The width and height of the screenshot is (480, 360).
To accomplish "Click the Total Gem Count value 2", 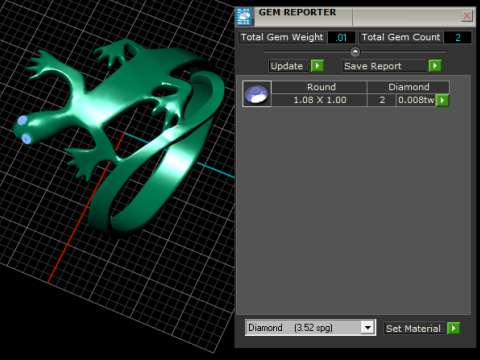I will 458,37.
